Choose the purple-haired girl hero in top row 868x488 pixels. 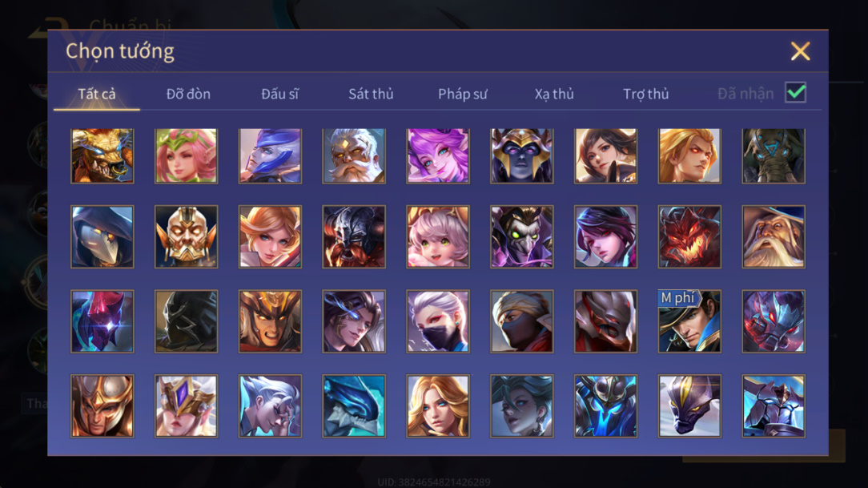coord(438,156)
